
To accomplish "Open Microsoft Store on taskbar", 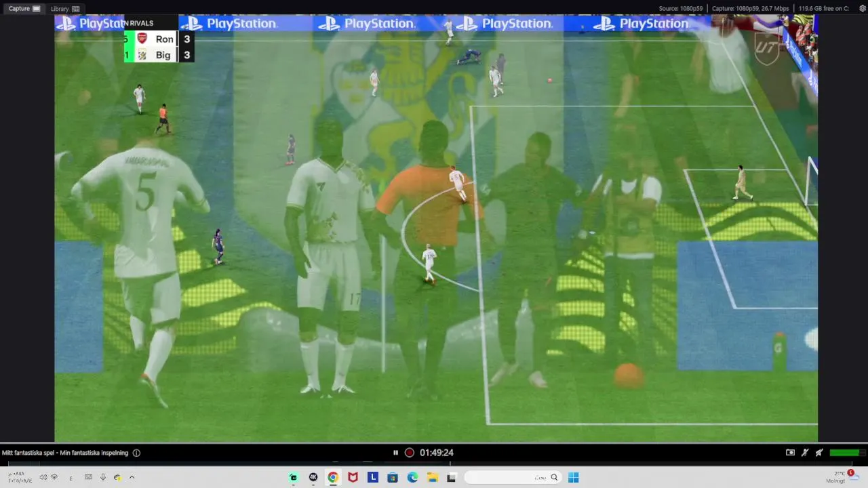I will pos(393,477).
